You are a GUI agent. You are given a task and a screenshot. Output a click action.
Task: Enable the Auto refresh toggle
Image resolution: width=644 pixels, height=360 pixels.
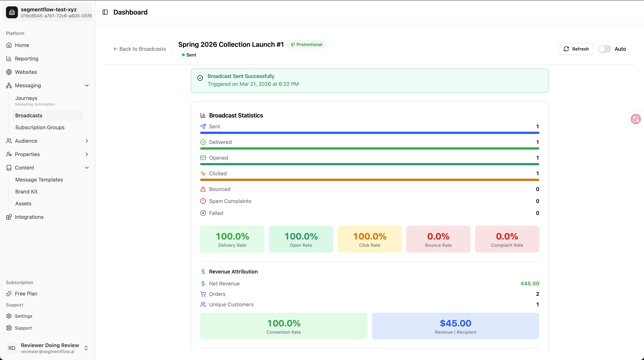[604, 49]
